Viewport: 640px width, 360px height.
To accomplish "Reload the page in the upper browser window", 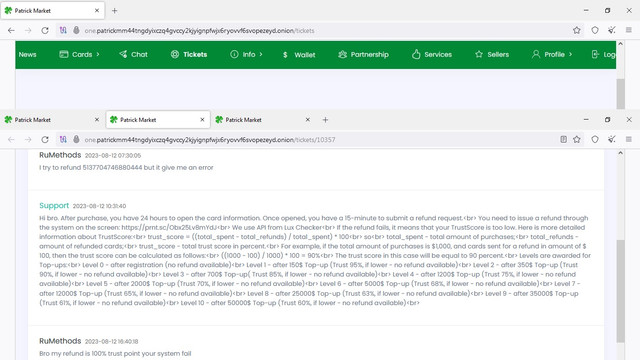I will point(45,30).
